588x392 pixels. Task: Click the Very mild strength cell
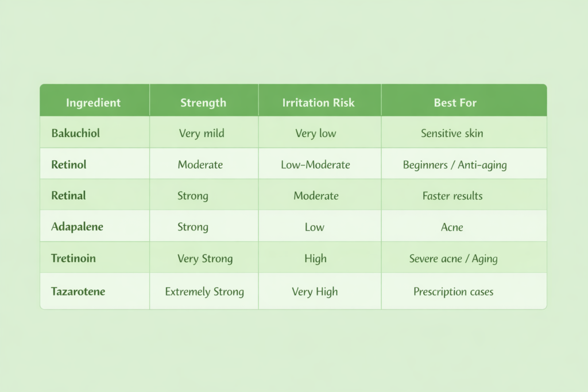coord(202,134)
